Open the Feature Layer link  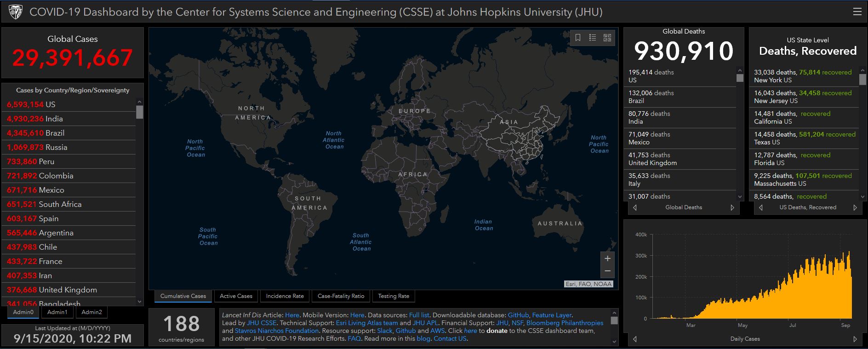[x=552, y=315]
